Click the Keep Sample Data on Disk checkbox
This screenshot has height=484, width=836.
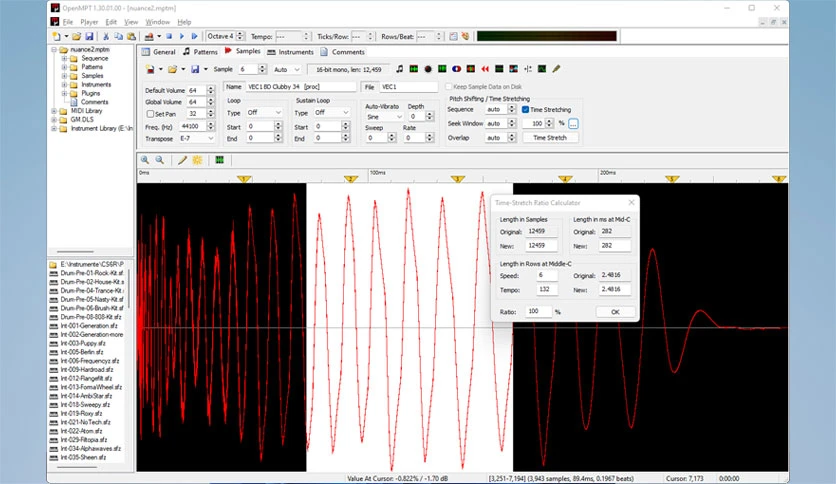(x=449, y=86)
